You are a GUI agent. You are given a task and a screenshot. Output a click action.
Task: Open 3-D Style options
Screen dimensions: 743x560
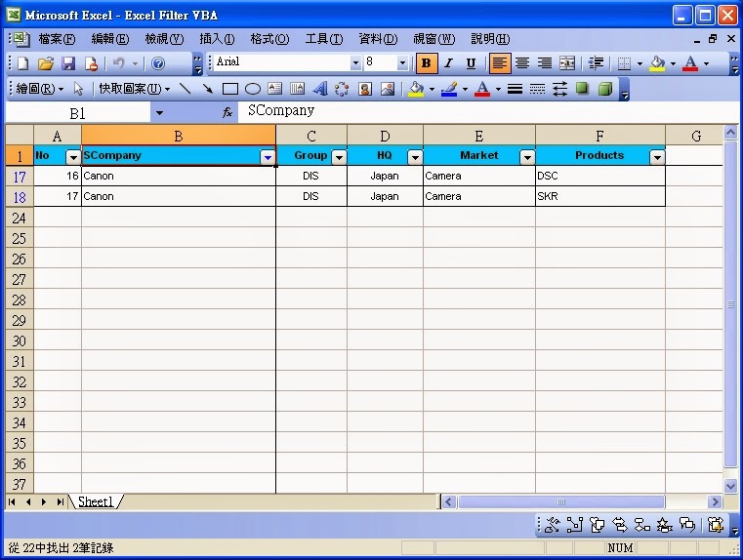(605, 89)
